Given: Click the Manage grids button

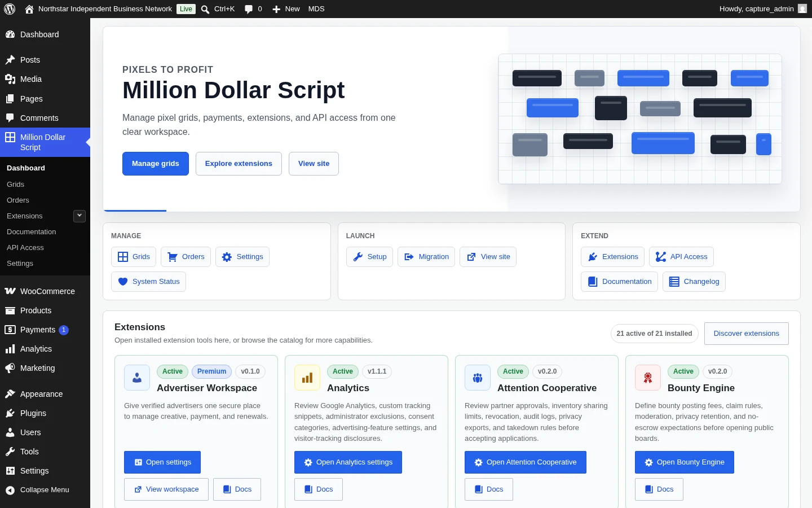Looking at the screenshot, I should [x=156, y=164].
